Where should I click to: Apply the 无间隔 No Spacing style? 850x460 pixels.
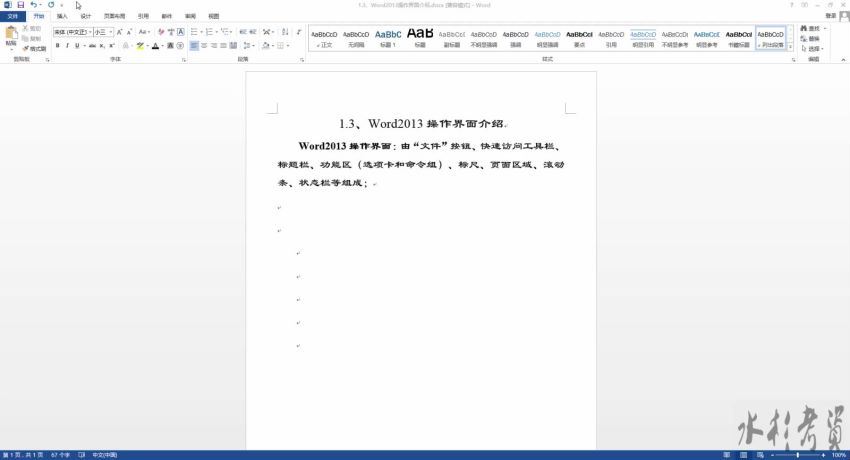[x=356, y=39]
